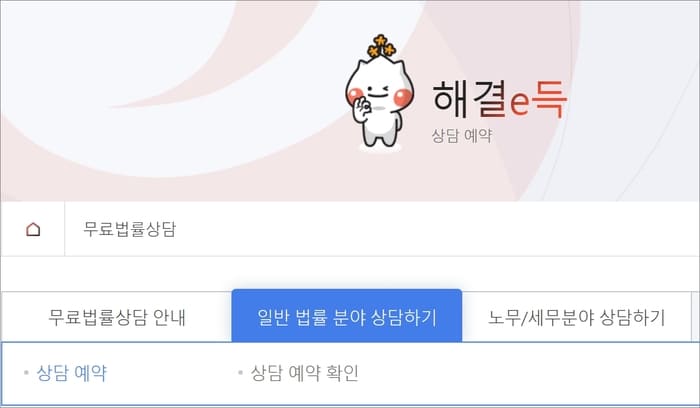Click the gray 상담 예약 subtitle under the title
The image size is (700, 408).
[462, 135]
